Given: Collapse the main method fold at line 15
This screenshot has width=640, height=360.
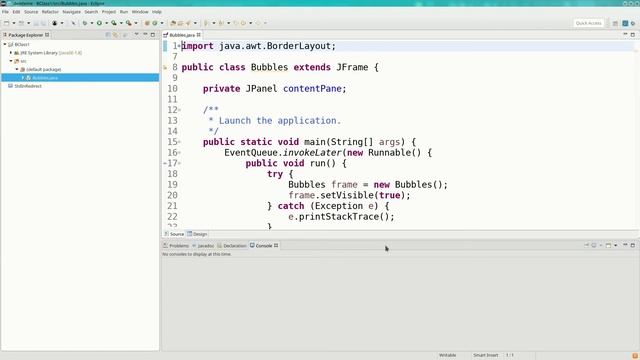Looking at the screenshot, I should point(180,142).
